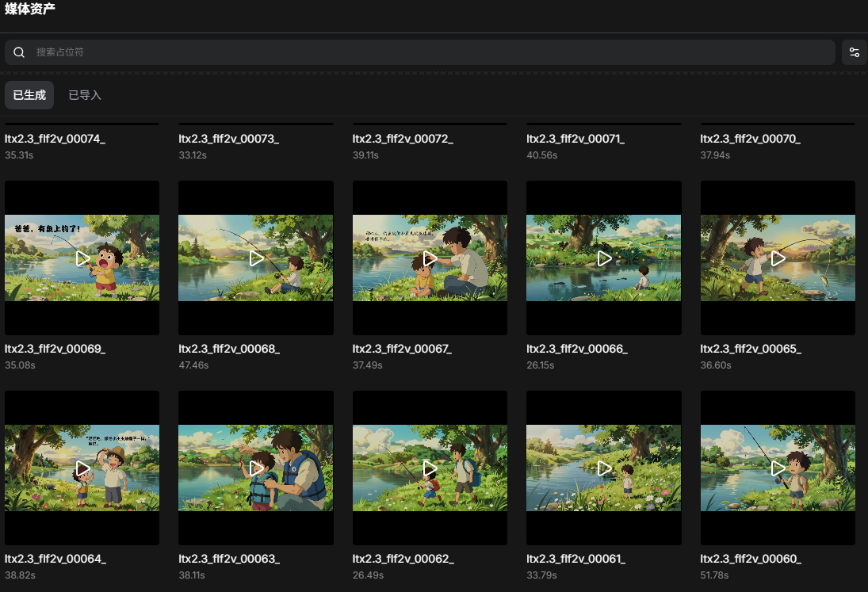This screenshot has height=592, width=868.
Task: Click the 39.11s duration label
Action: [366, 155]
